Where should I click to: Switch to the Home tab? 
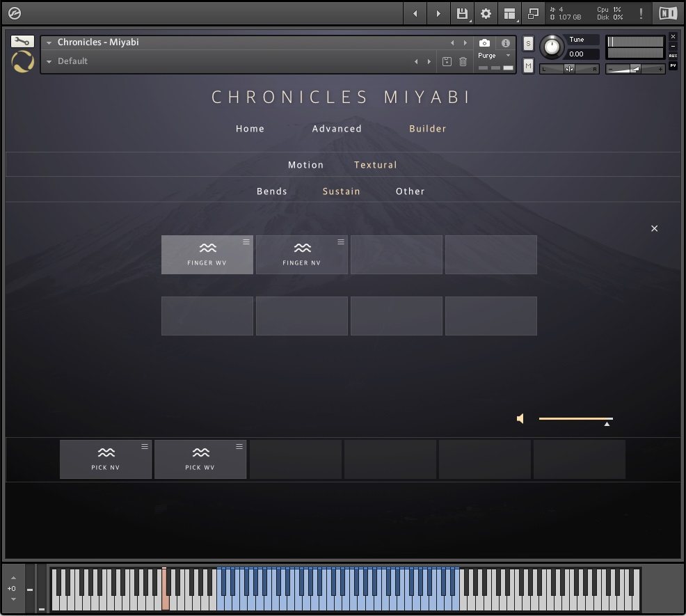[250, 129]
